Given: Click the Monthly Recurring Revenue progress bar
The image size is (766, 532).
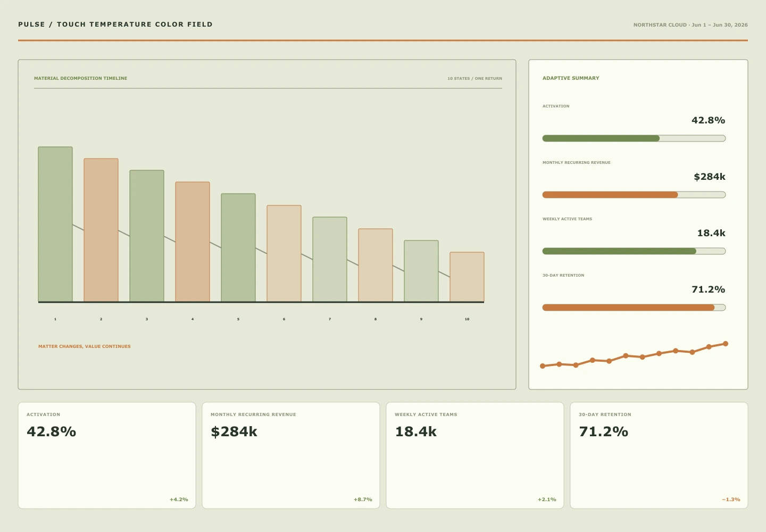Looking at the screenshot, I should [x=634, y=195].
